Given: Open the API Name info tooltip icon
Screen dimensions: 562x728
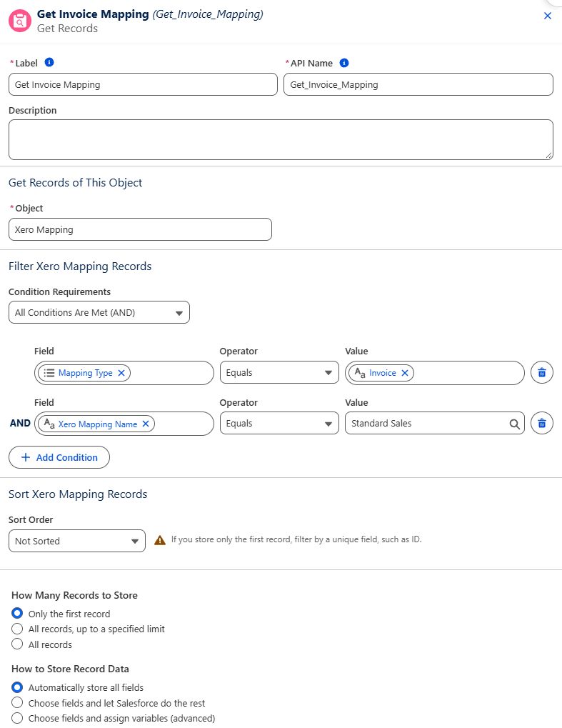Looking at the screenshot, I should (x=344, y=63).
